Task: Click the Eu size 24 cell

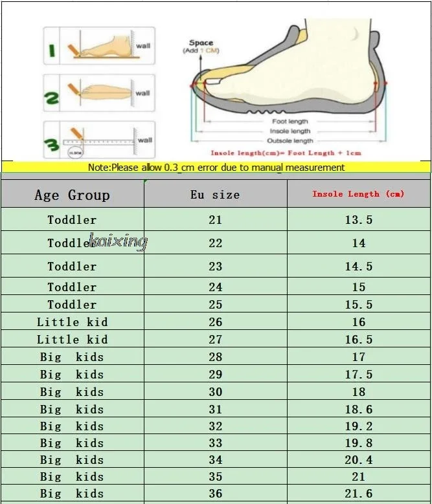Action: coord(216,286)
